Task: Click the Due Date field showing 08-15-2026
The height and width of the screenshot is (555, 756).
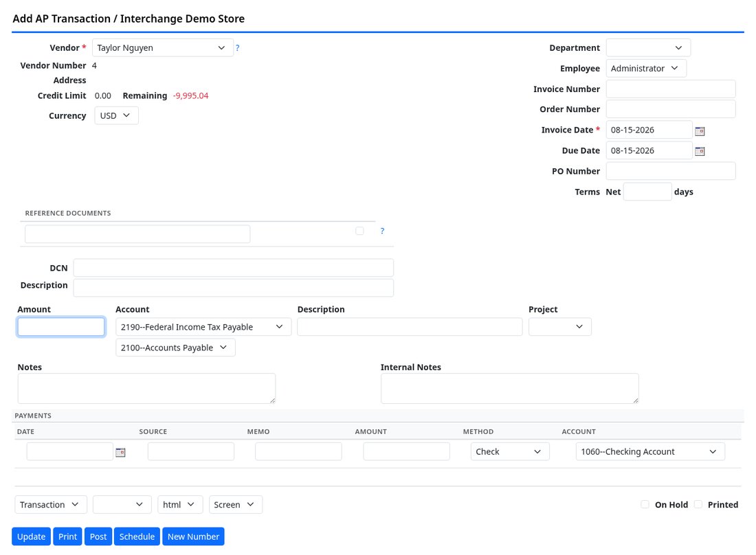Action: click(649, 150)
